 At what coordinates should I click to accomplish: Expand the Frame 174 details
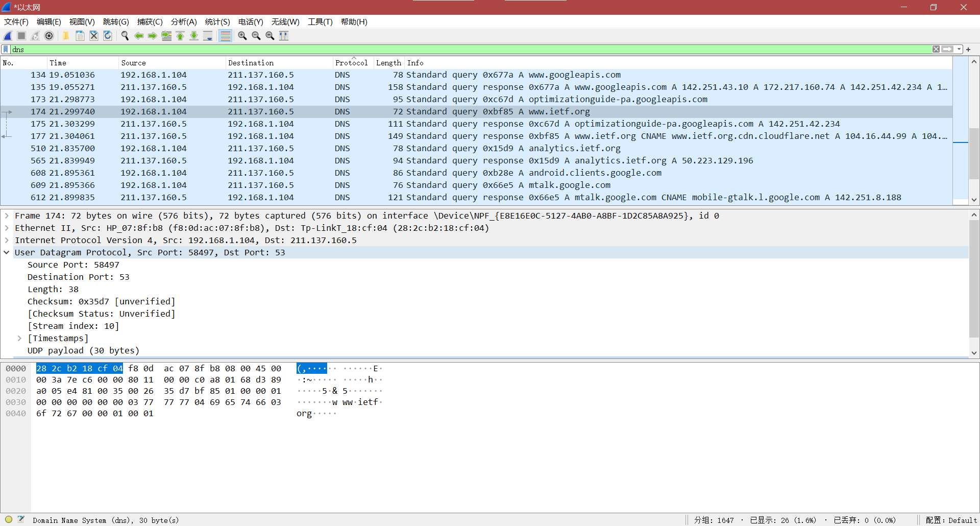tap(7, 216)
